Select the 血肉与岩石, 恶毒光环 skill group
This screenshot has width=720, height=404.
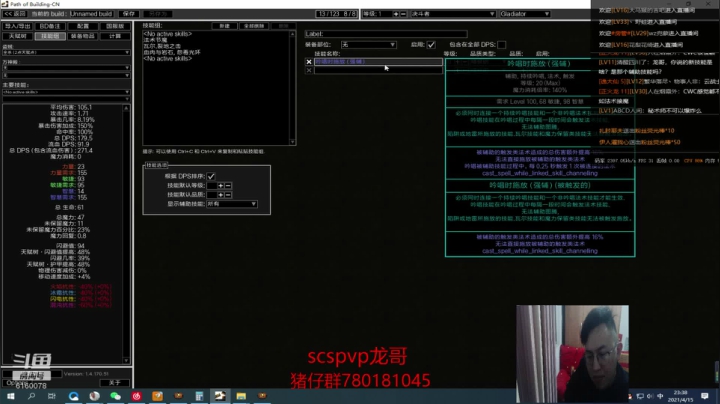click(172, 52)
